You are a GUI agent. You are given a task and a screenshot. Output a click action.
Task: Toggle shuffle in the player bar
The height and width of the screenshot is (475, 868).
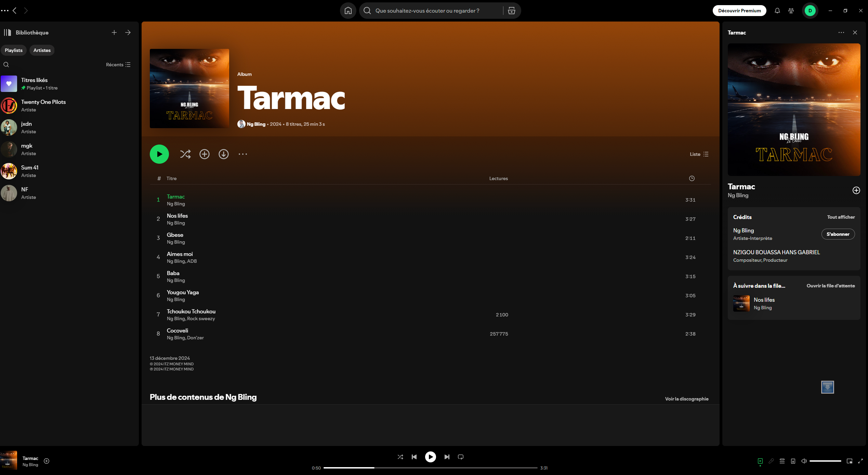pyautogui.click(x=400, y=457)
